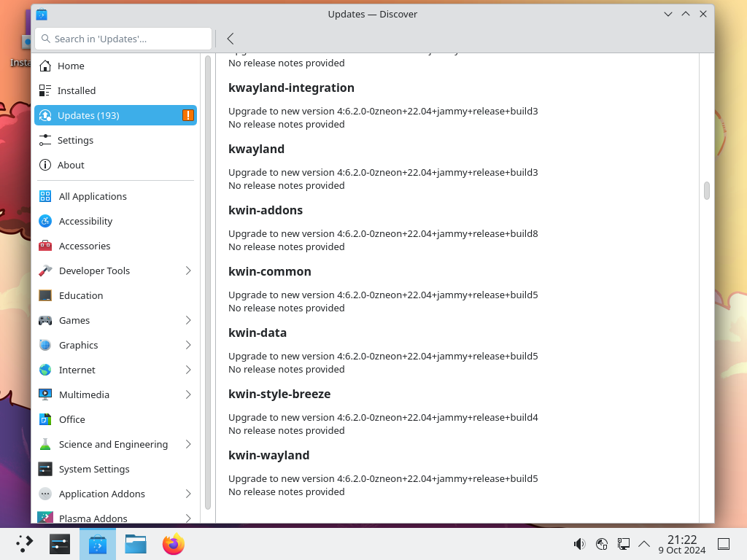Expand the Graphics subcategories chevron
This screenshot has height=560, width=747.
coord(188,345)
